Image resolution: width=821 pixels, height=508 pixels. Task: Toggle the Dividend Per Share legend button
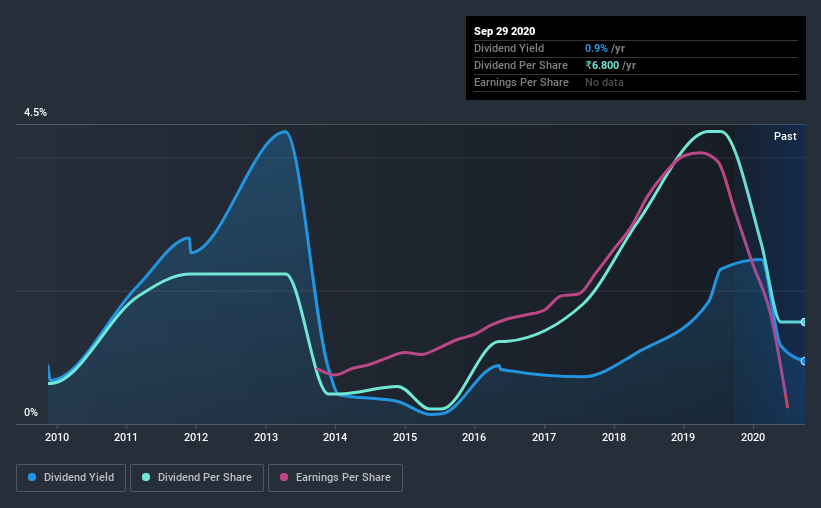coord(197,478)
